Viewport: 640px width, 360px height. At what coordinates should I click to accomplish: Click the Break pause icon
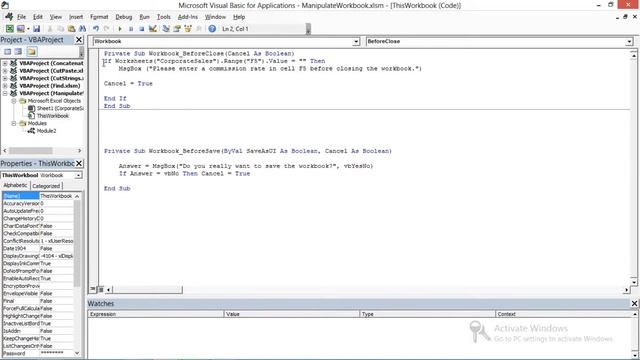point(131,29)
